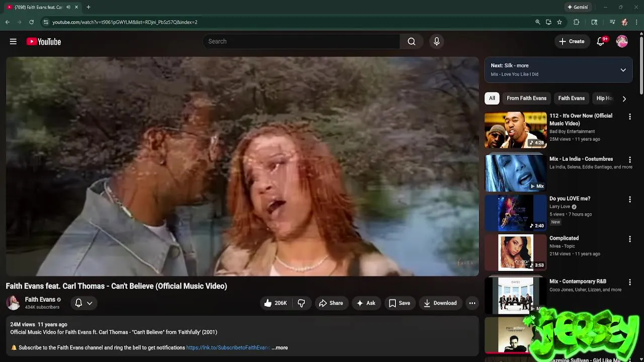Close the Faith Evans tab
The height and width of the screenshot is (362, 644).
pos(76,7)
